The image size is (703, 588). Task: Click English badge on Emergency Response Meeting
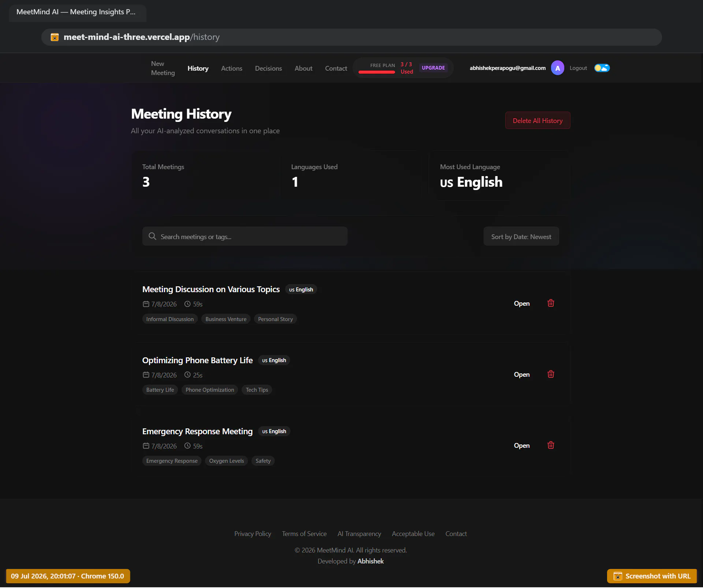point(274,432)
